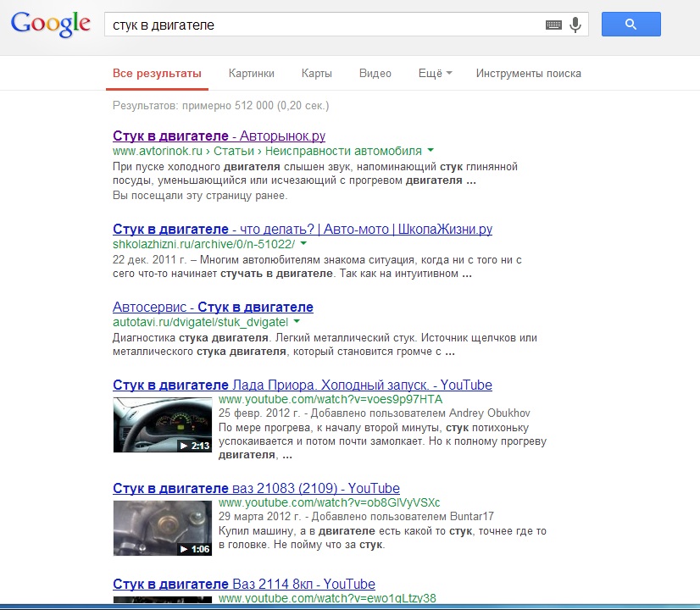
Task: Click the Google logo
Action: 50,25
